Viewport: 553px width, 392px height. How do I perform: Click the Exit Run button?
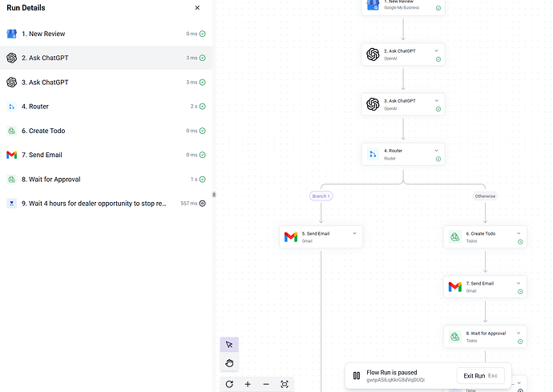tap(481, 376)
